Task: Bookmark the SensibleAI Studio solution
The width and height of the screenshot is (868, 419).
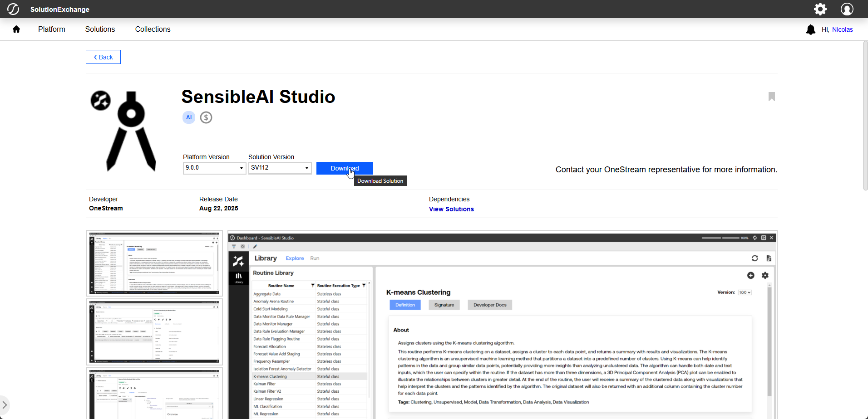Action: [771, 97]
